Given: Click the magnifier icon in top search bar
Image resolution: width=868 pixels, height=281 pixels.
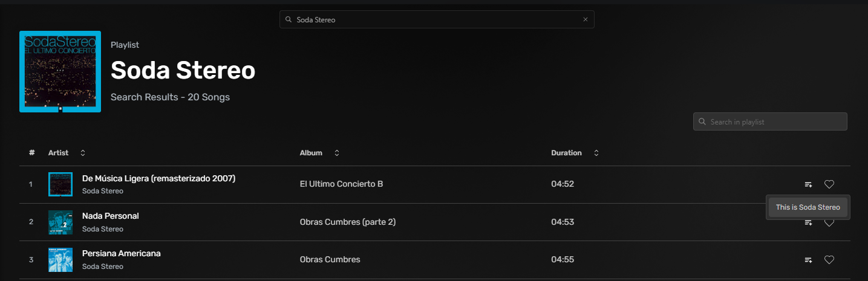Looking at the screenshot, I should tap(289, 19).
